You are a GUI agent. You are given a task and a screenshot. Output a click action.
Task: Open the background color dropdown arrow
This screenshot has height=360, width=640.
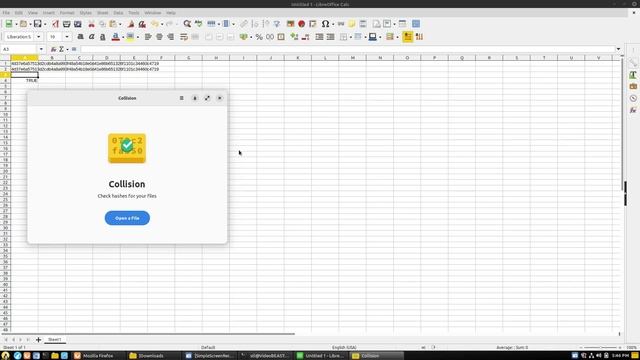(138, 37)
